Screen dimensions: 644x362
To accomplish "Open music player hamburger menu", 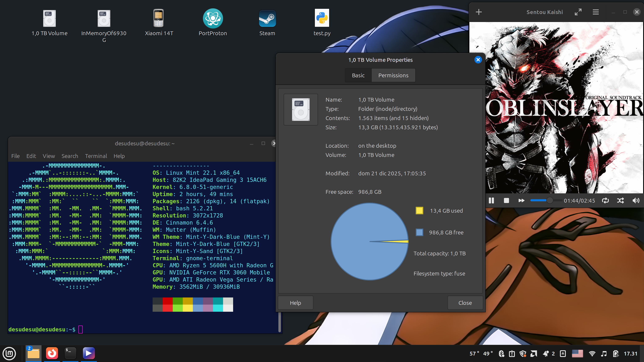I will [x=596, y=12].
